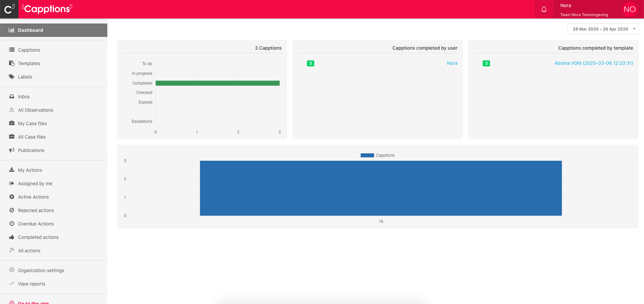This screenshot has height=304, width=644.
Task: Click the 'Escalations' chart label
Action: (142, 121)
